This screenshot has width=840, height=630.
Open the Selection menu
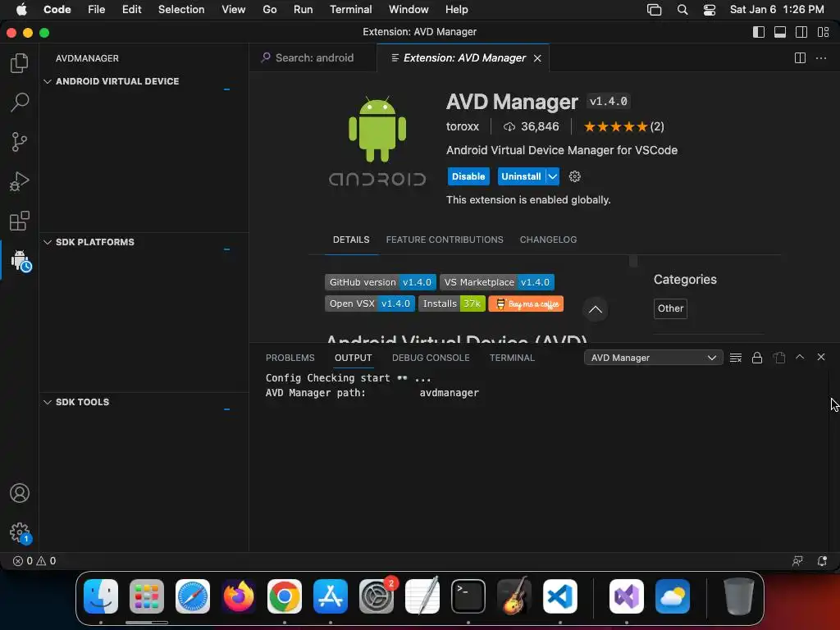click(181, 10)
